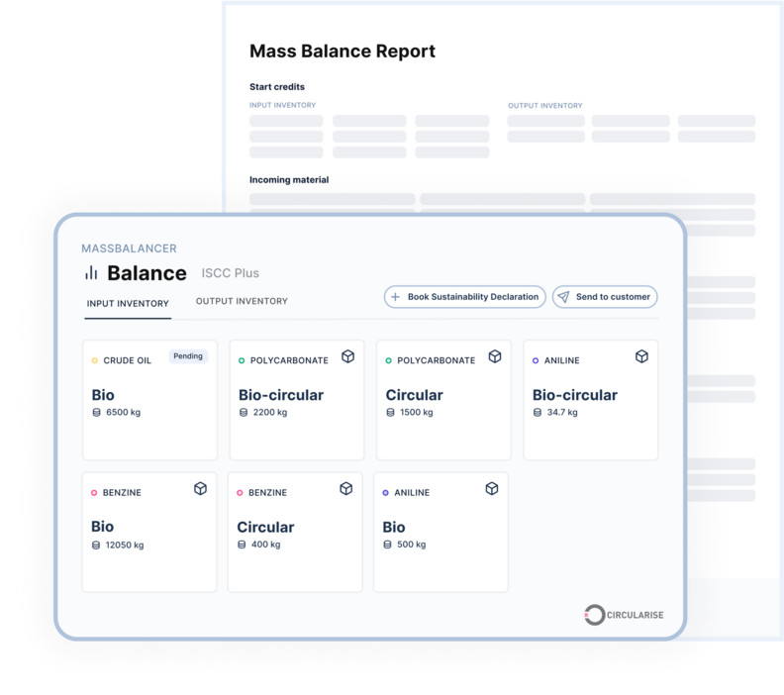Click the paper plane icon in Send to customer

pos(562,297)
